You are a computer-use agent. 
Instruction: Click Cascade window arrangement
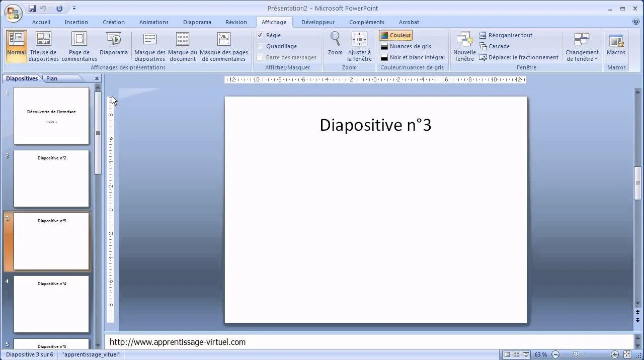coord(494,46)
